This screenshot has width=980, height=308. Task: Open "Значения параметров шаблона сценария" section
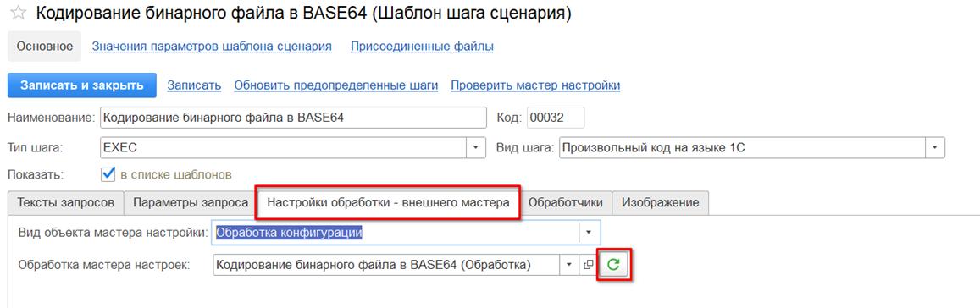(x=211, y=47)
